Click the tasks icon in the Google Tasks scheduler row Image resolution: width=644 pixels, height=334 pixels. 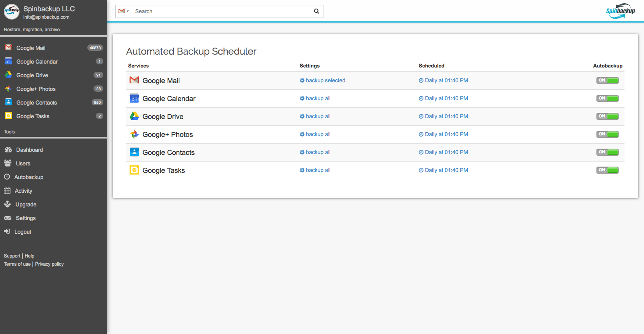(134, 170)
